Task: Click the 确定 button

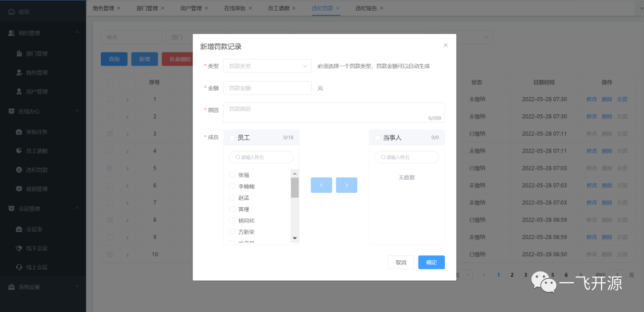Action: (x=431, y=263)
